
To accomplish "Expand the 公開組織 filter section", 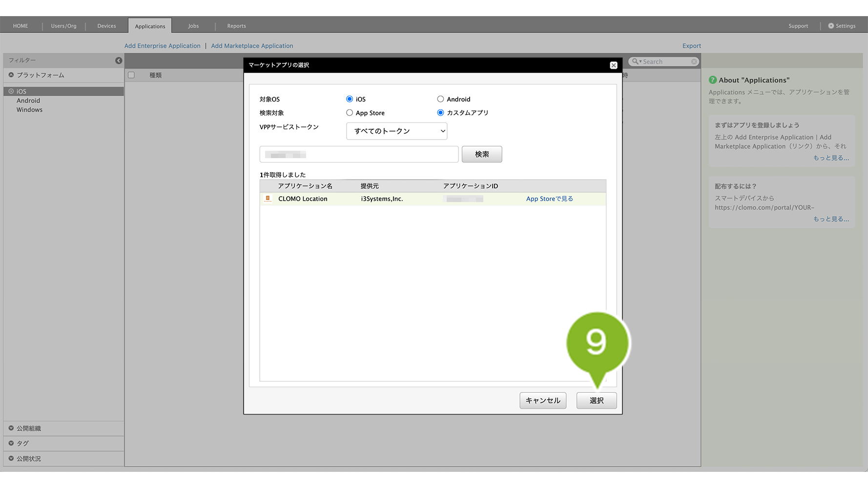I will [x=11, y=428].
